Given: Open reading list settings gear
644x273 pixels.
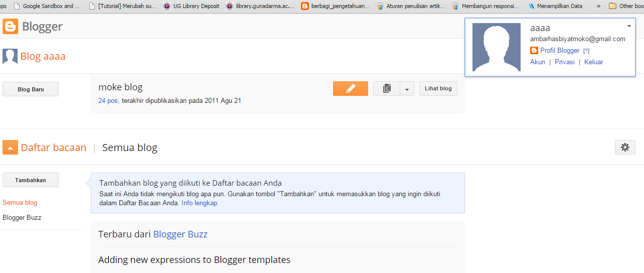Looking at the screenshot, I should pyautogui.click(x=625, y=147).
